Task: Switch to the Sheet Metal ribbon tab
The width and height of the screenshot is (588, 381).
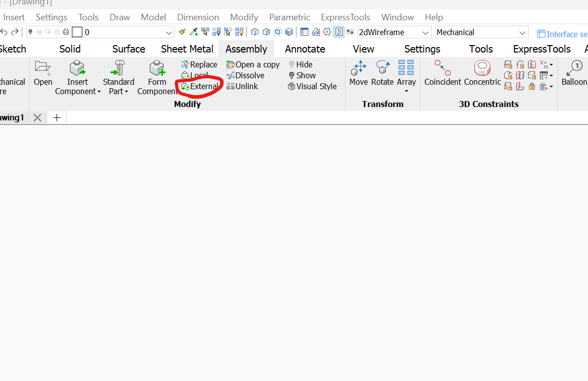Action: point(187,49)
